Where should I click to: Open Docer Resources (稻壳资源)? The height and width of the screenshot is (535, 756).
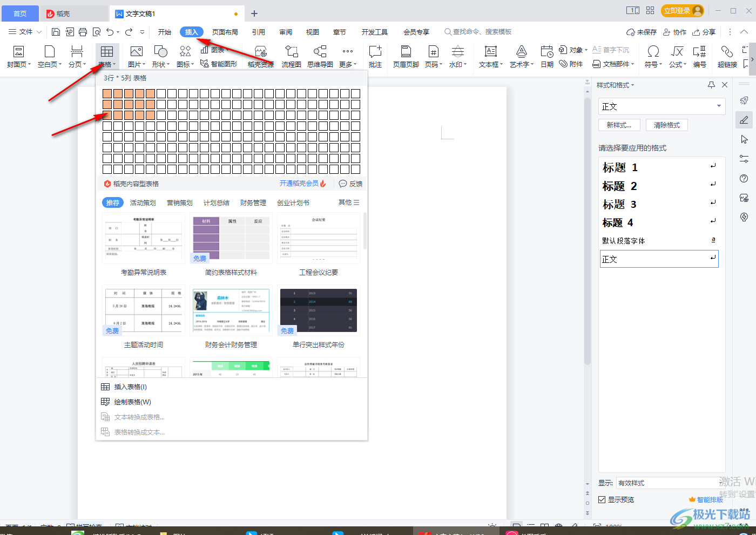coord(261,57)
